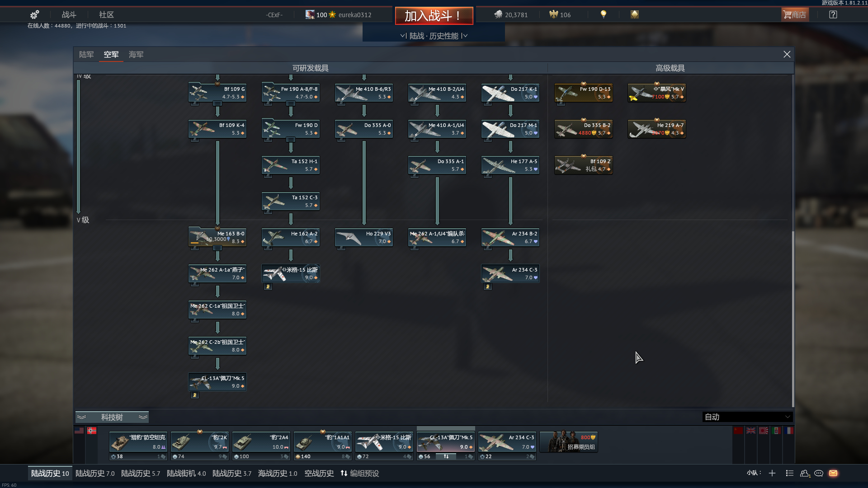Open the chat bubble icon
Screen dimensions: 868x488
pos(819,473)
